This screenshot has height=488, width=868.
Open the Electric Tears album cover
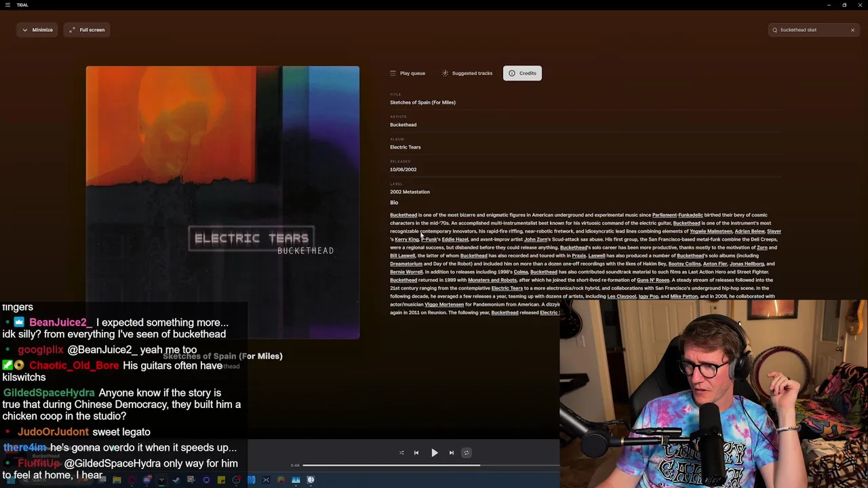(x=222, y=202)
